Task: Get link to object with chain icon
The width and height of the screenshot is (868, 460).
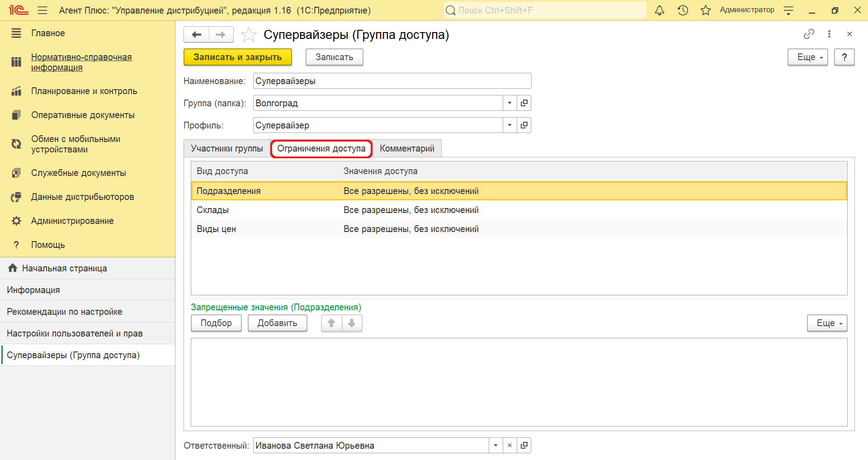Action: (x=809, y=34)
